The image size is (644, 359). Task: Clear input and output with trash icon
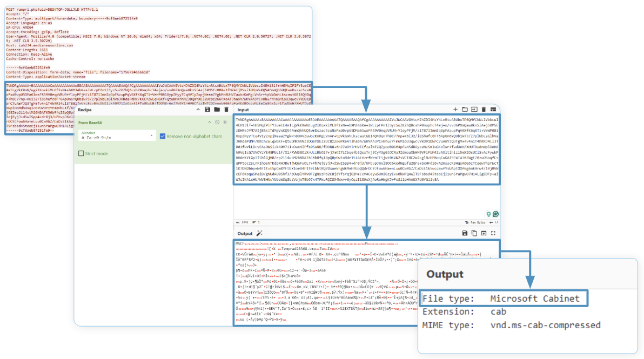coord(484,110)
